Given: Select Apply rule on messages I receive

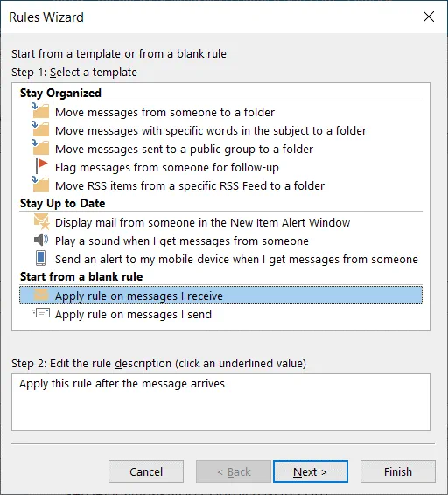Looking at the screenshot, I should coord(220,296).
